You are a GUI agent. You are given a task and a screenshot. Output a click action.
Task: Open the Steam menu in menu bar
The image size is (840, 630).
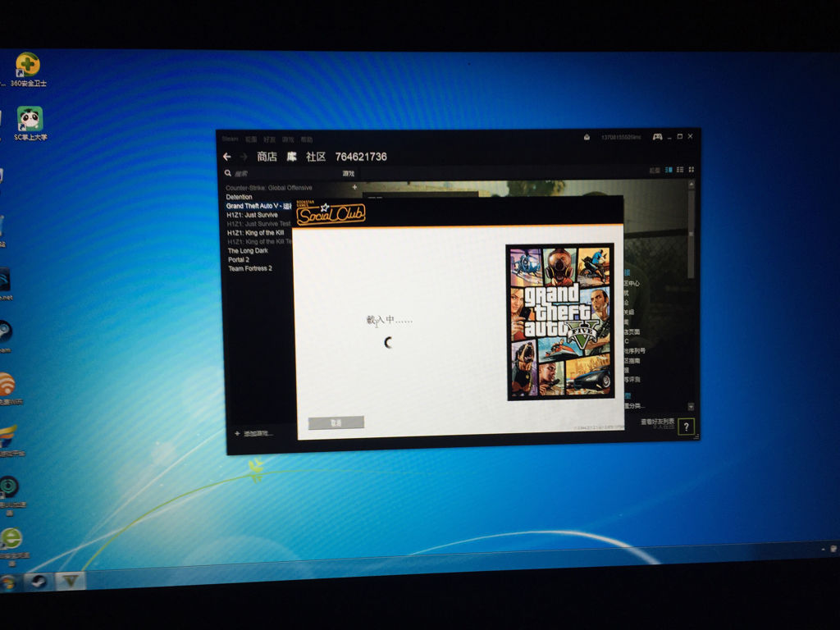click(230, 139)
